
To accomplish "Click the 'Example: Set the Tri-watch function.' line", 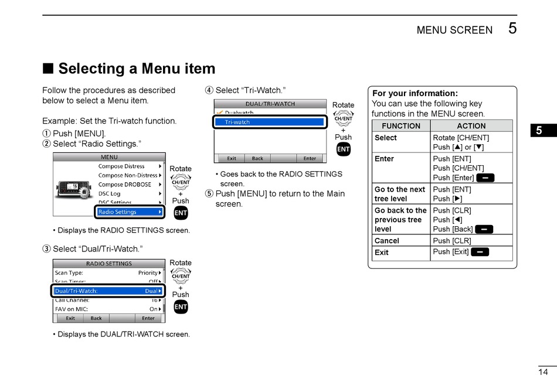I will coord(110,121).
